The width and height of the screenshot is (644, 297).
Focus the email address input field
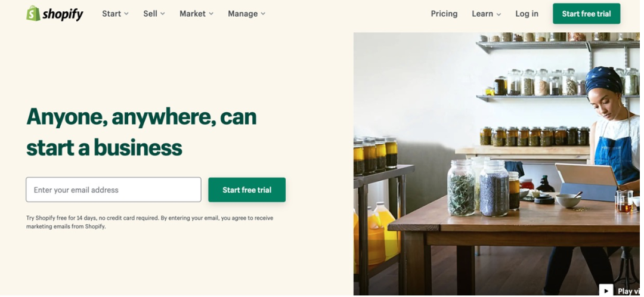(x=113, y=190)
